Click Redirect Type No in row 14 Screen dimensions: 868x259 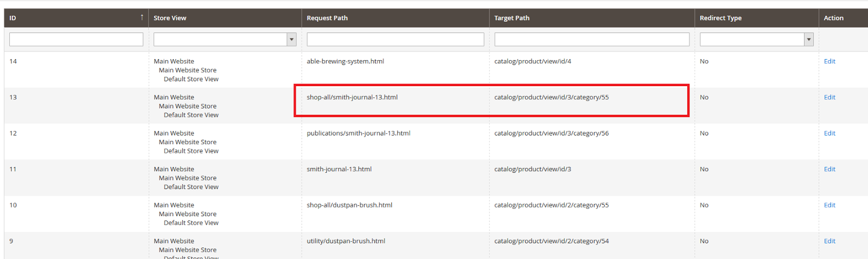click(704, 61)
